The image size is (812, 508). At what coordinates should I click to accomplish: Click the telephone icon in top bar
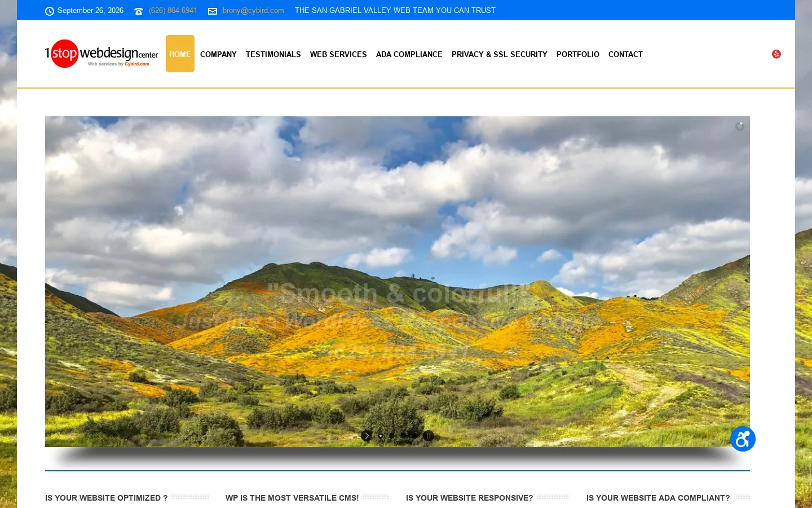click(139, 11)
